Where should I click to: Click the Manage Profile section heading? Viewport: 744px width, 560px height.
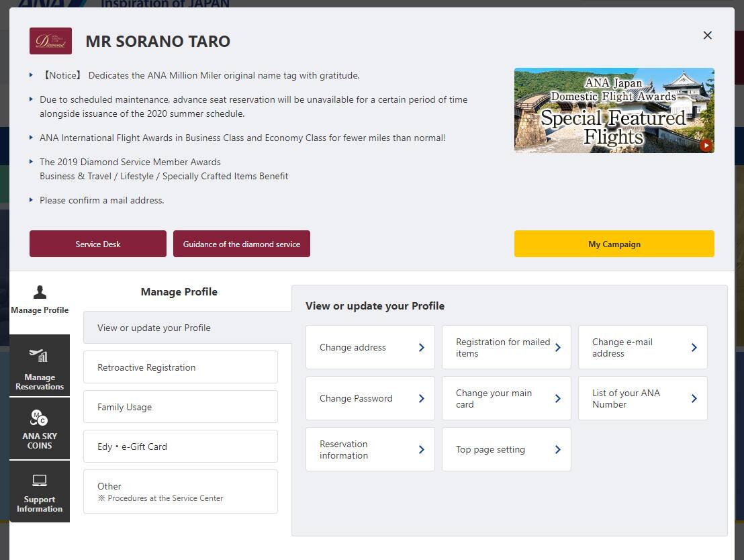click(x=179, y=292)
